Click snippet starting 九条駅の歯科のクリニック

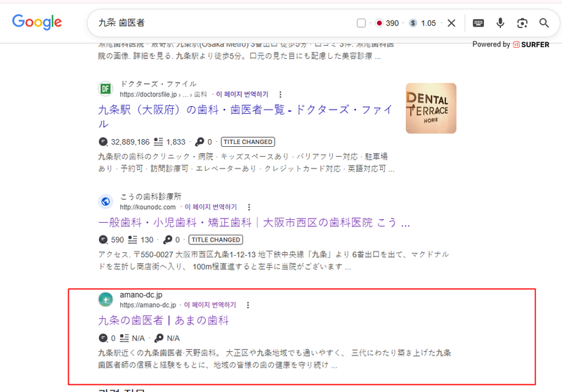(247, 163)
